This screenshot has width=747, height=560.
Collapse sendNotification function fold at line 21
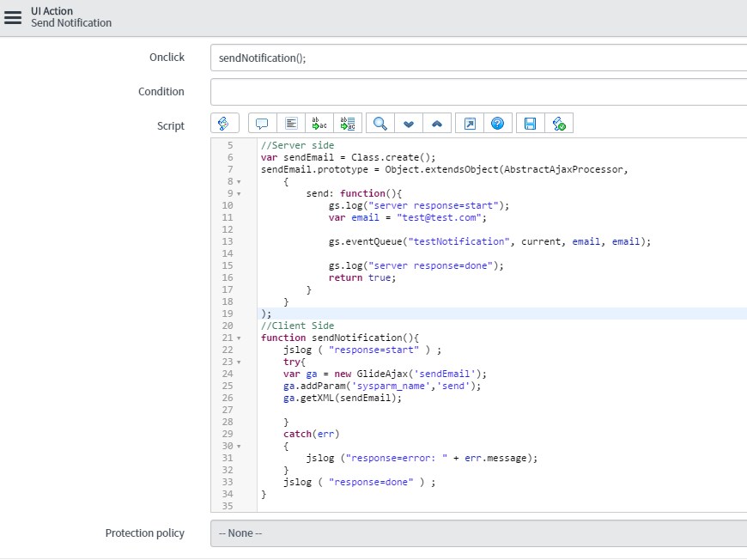[239, 338]
